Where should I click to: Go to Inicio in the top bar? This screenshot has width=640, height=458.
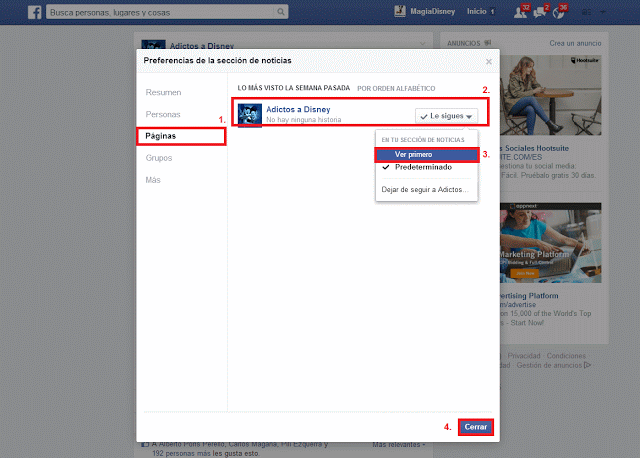pos(476,11)
